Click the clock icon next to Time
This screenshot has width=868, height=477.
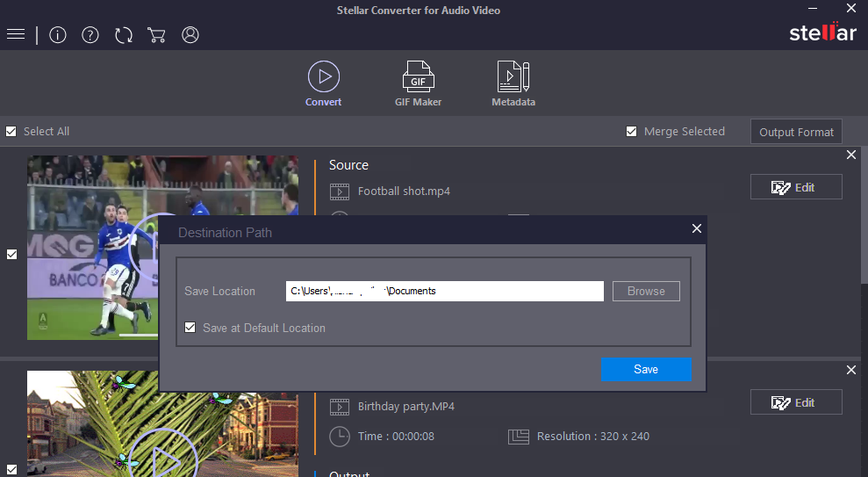[340, 437]
